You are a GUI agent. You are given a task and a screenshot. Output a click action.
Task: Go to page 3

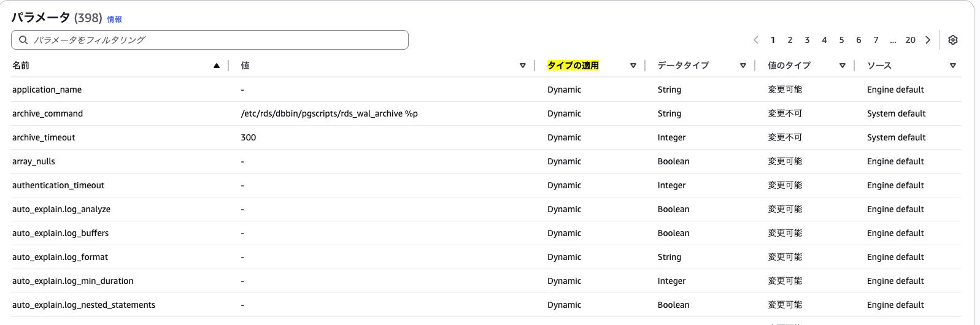point(807,40)
